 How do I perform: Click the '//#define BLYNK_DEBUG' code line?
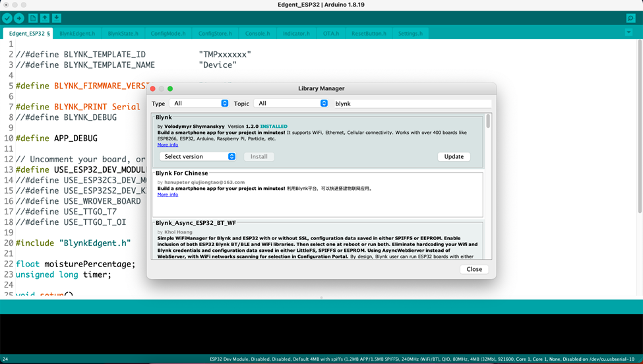pos(67,117)
